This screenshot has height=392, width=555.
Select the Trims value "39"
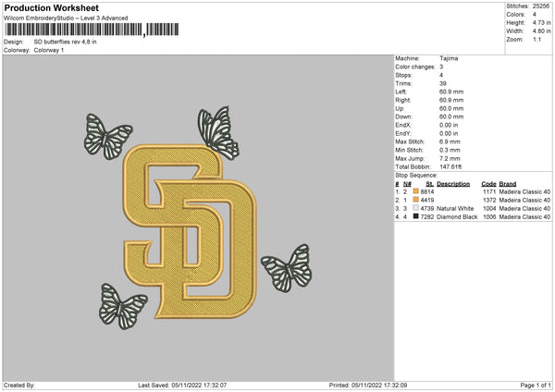443,83
